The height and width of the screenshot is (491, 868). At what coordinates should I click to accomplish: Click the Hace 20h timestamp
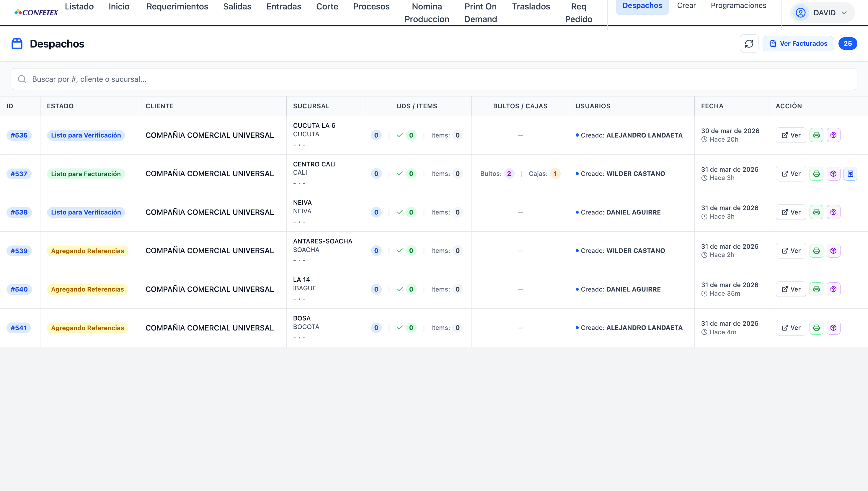coord(720,139)
